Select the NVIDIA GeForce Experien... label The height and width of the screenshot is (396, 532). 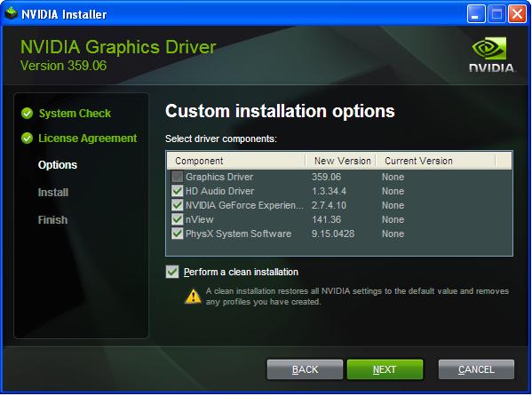pyautogui.click(x=244, y=205)
